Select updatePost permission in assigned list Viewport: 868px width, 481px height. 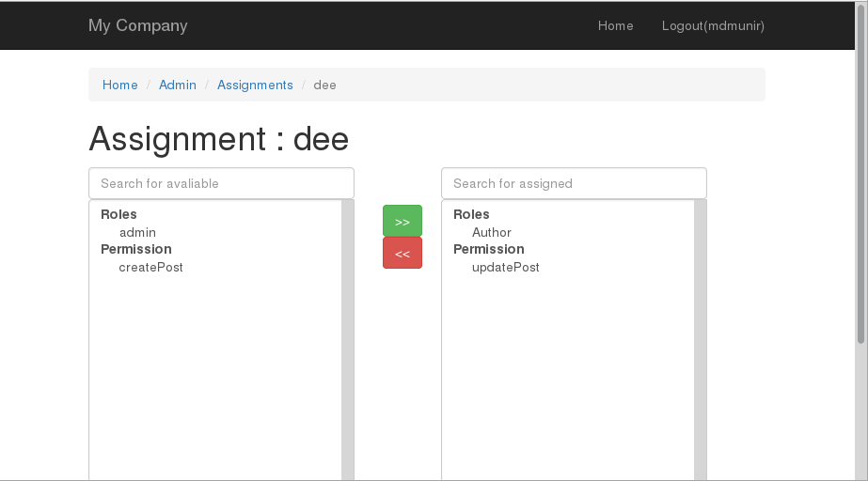click(505, 267)
